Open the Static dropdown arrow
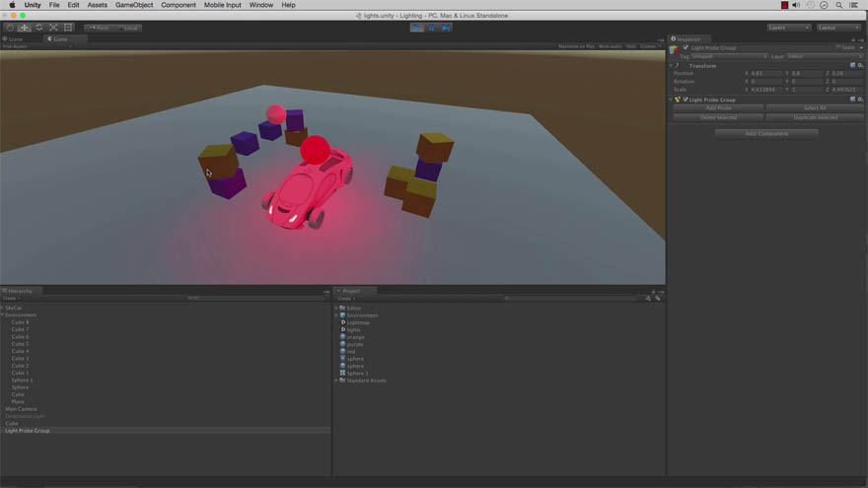This screenshot has height=488, width=868. (861, 47)
